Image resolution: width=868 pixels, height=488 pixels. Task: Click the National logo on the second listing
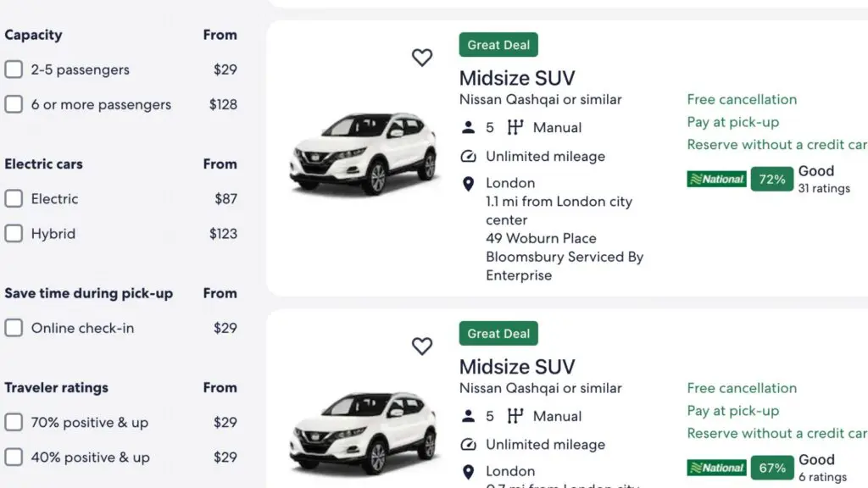716,467
